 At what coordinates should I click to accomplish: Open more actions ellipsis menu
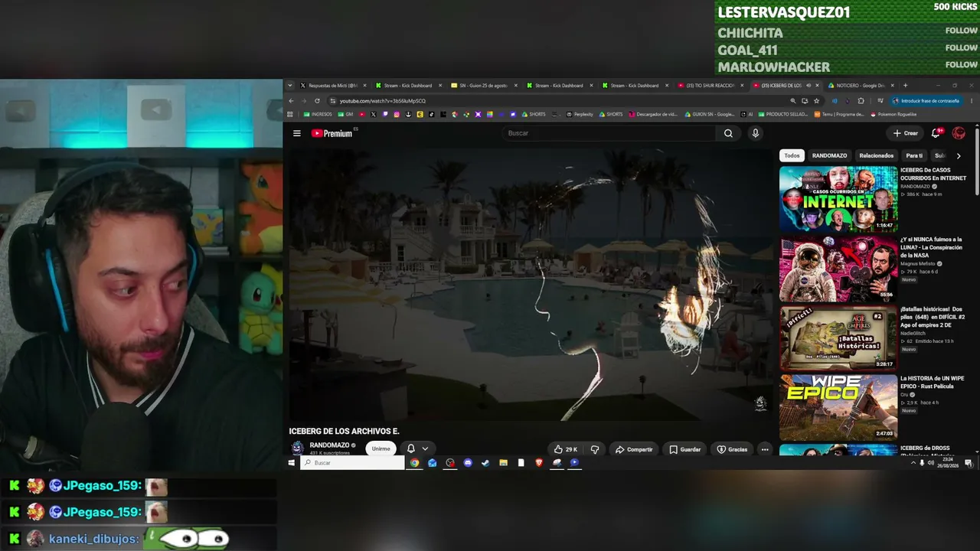click(x=765, y=449)
